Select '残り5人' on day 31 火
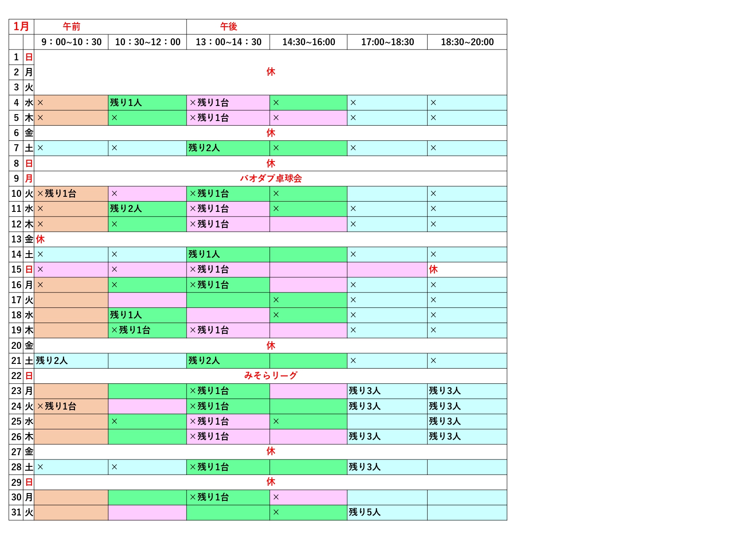756x534 pixels. [x=365, y=512]
